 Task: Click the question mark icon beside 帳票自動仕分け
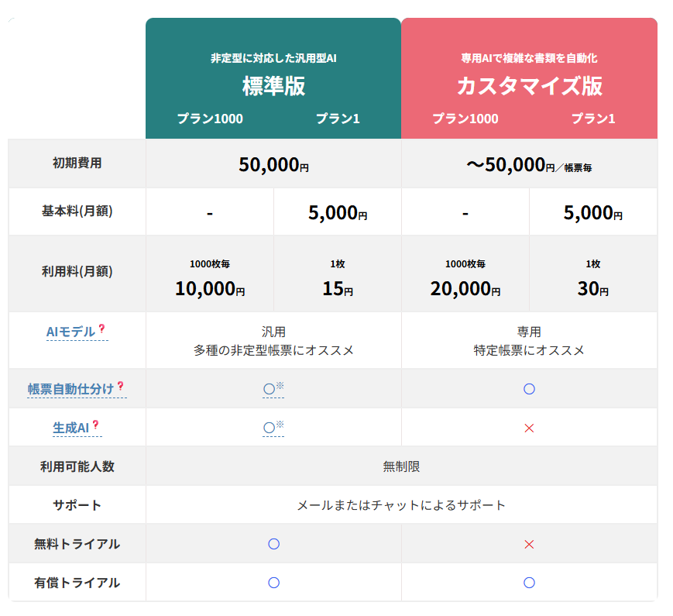point(120,386)
